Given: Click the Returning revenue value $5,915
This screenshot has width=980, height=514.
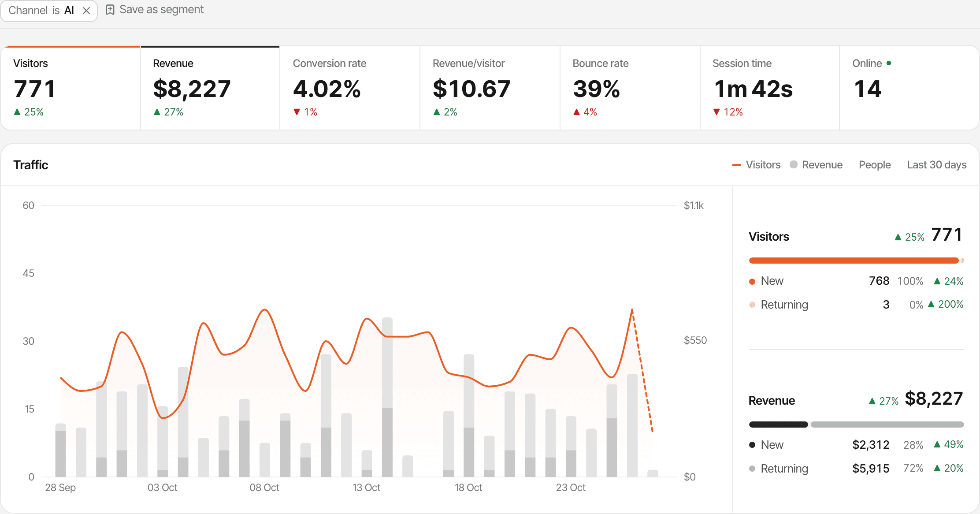Looking at the screenshot, I should pos(871,468).
